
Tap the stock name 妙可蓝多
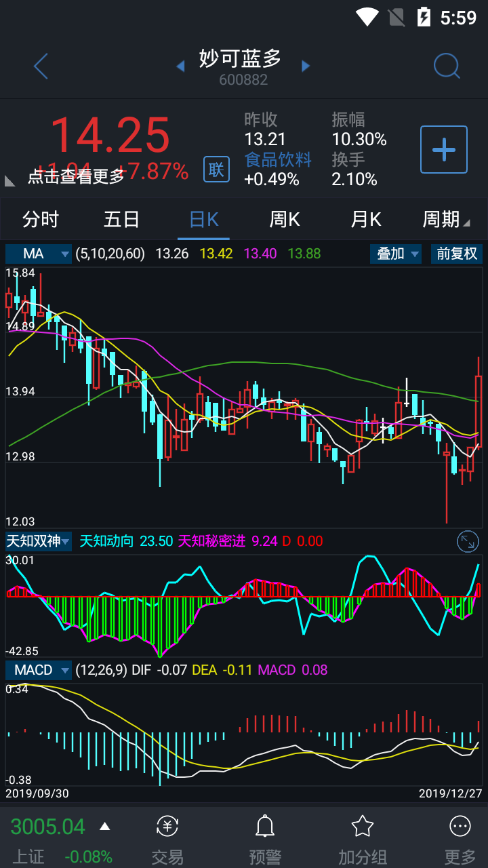(241, 58)
